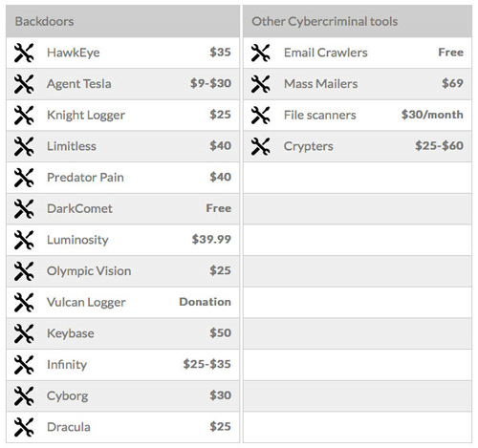Viewport: 478px width, 448px height.
Task: Select the Infinity row price $25-$35
Action: tap(206, 364)
